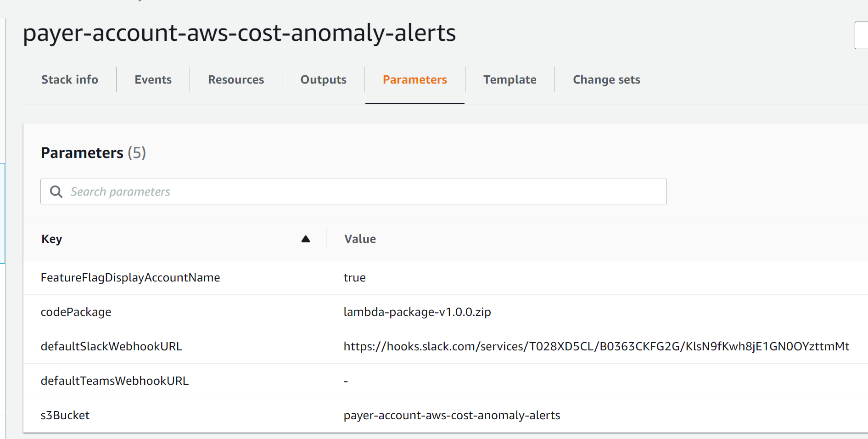Open the Template tab

(x=510, y=79)
